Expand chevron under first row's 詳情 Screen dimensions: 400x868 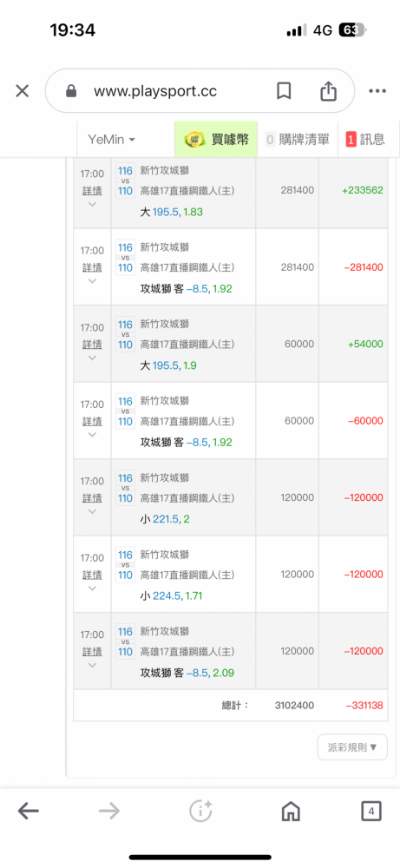pos(92,204)
